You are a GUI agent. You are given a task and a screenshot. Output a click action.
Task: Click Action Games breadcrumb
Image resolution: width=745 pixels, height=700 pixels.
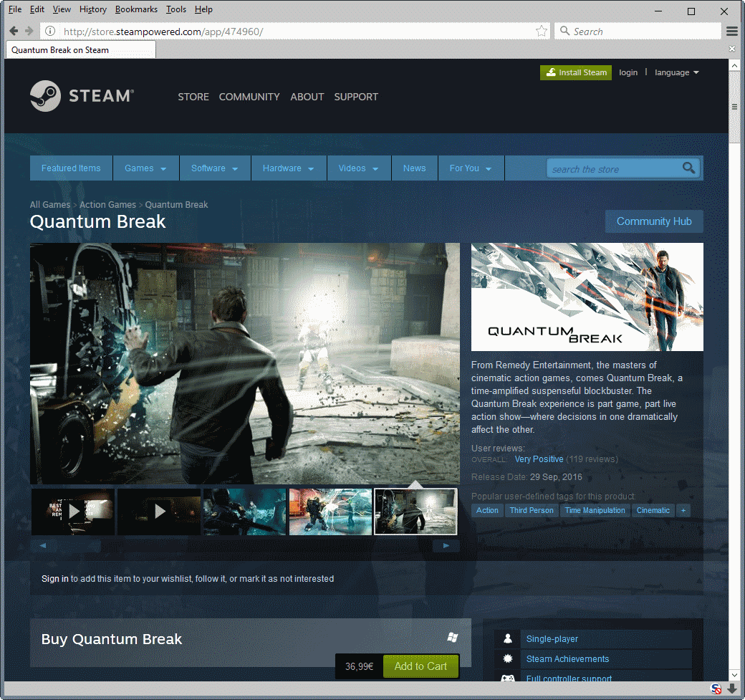108,205
